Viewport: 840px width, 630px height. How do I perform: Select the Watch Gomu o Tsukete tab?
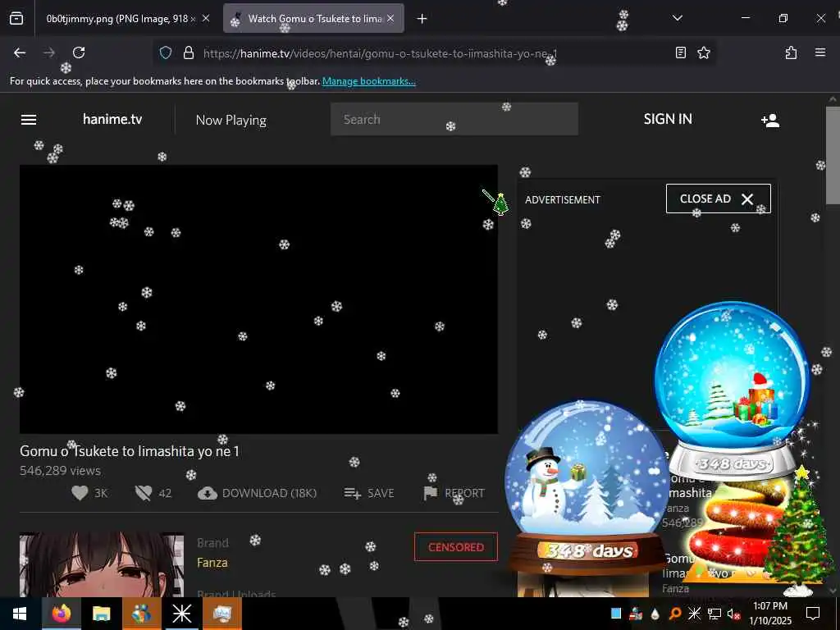pos(313,19)
